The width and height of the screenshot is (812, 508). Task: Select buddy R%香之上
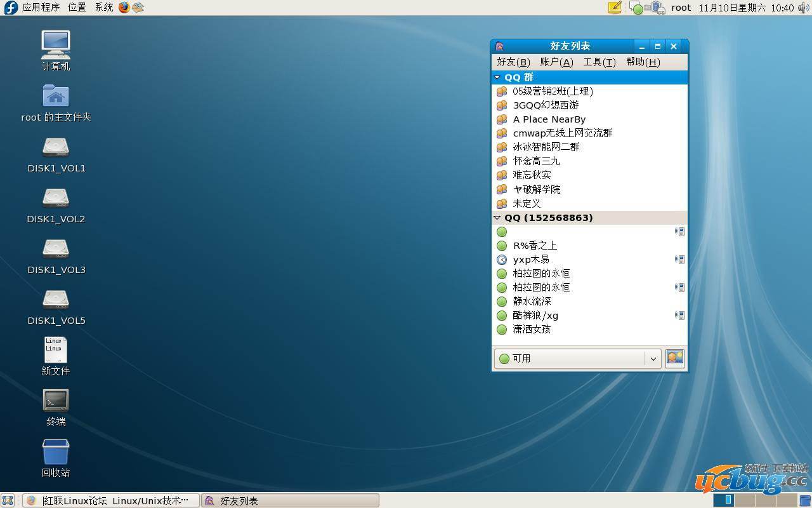pyautogui.click(x=589, y=246)
